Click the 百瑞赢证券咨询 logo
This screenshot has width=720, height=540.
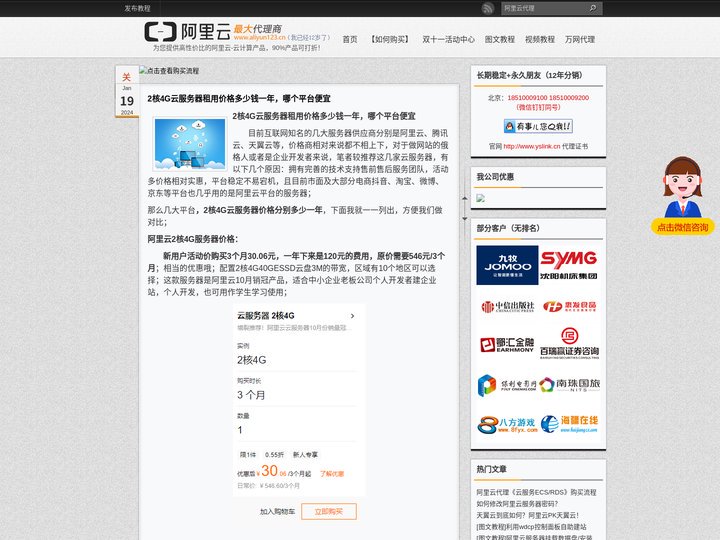pos(569,343)
